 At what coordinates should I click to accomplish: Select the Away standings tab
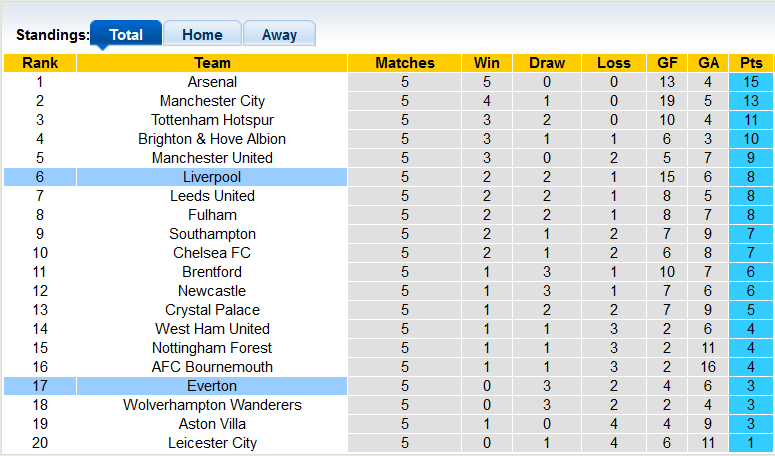point(279,35)
